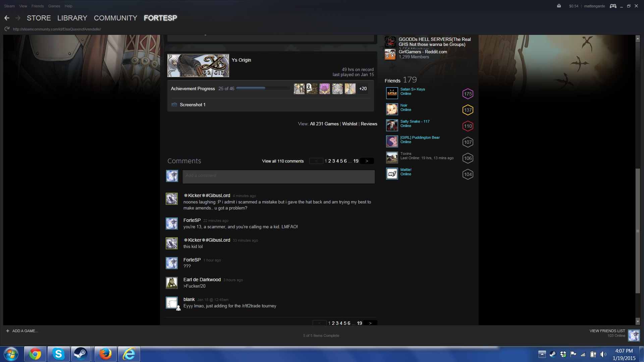Switch to the LIBRARY tab
Viewport: 644px width, 362px height.
pyautogui.click(x=72, y=18)
